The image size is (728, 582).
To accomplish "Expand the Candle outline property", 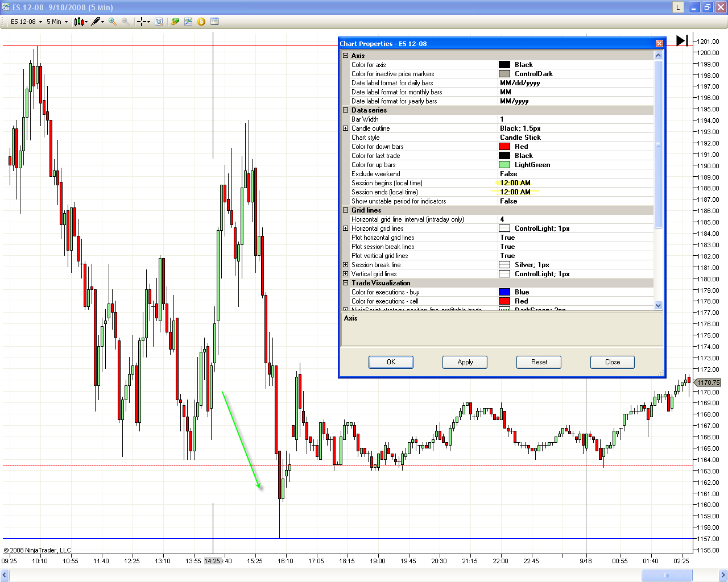I will [x=345, y=128].
